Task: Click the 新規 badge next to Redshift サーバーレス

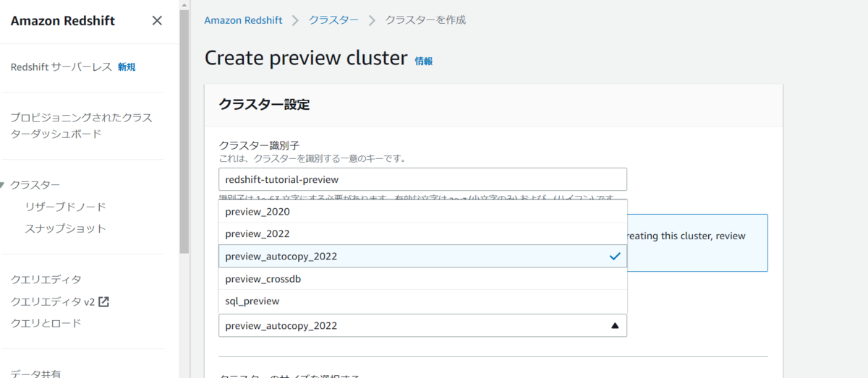Action: tap(127, 67)
